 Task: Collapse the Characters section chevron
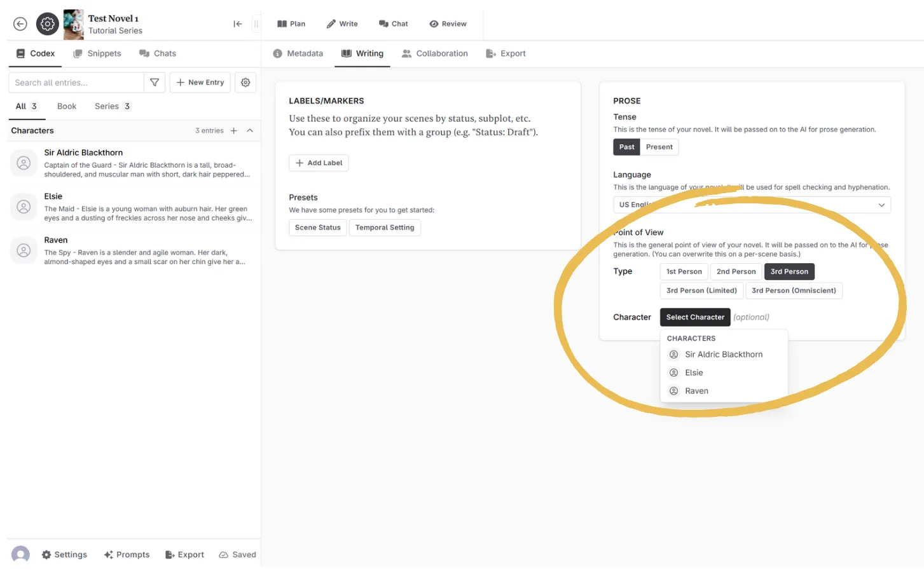250,131
